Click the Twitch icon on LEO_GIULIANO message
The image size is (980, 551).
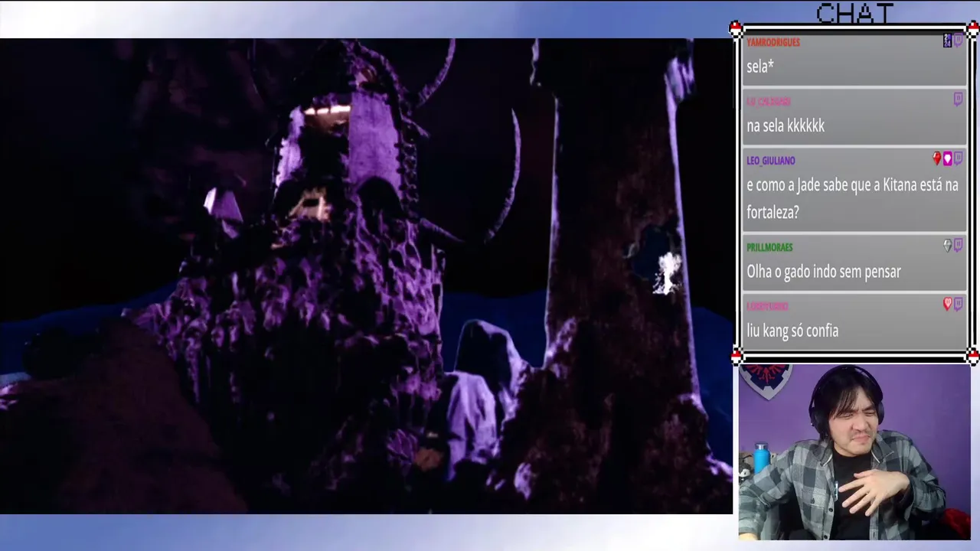click(958, 158)
